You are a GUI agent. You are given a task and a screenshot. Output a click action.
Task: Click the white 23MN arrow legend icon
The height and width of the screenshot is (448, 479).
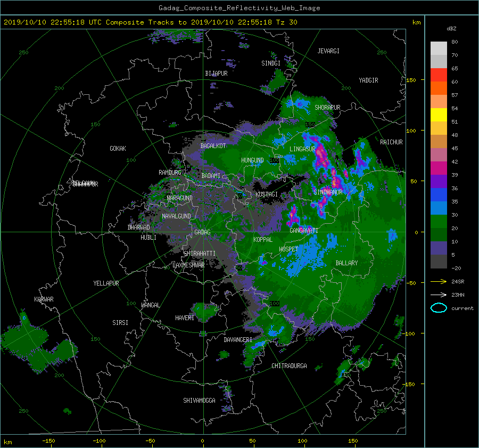pyautogui.click(x=439, y=295)
